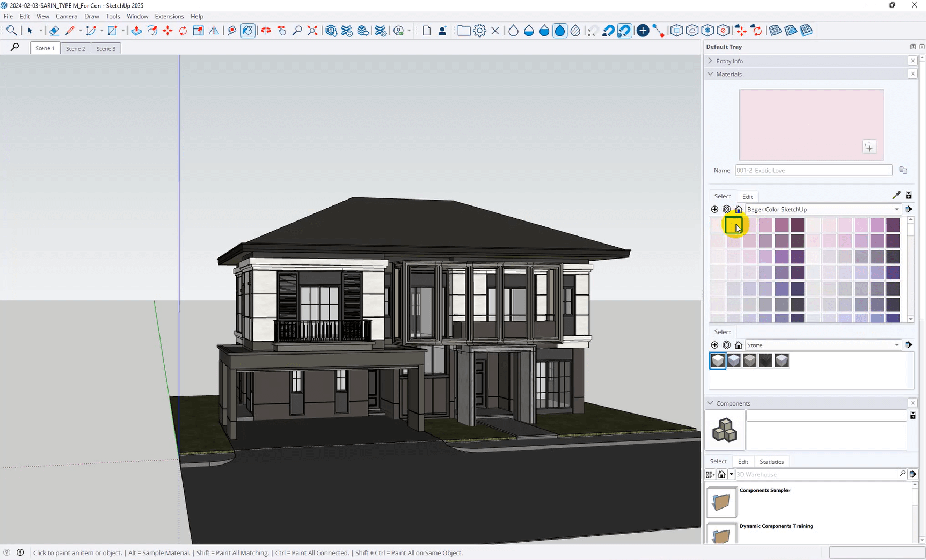Open the Statistics tab in Components
This screenshot has width=926, height=560.
tap(771, 462)
